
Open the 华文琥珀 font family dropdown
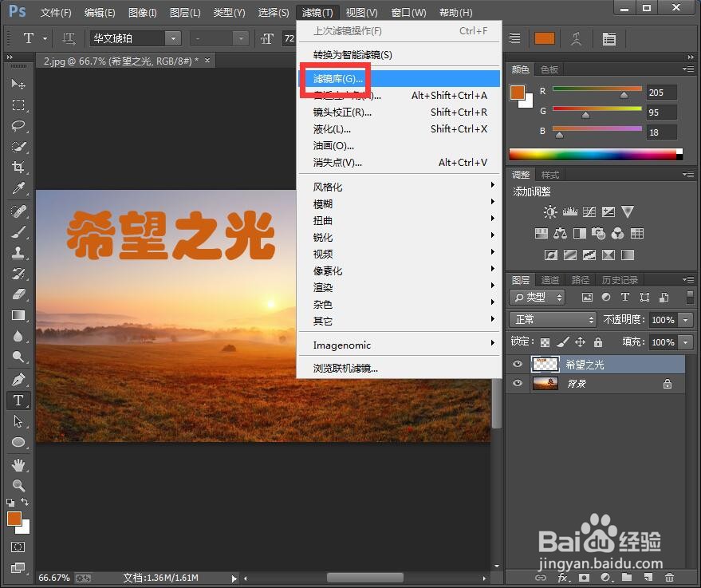point(172,37)
